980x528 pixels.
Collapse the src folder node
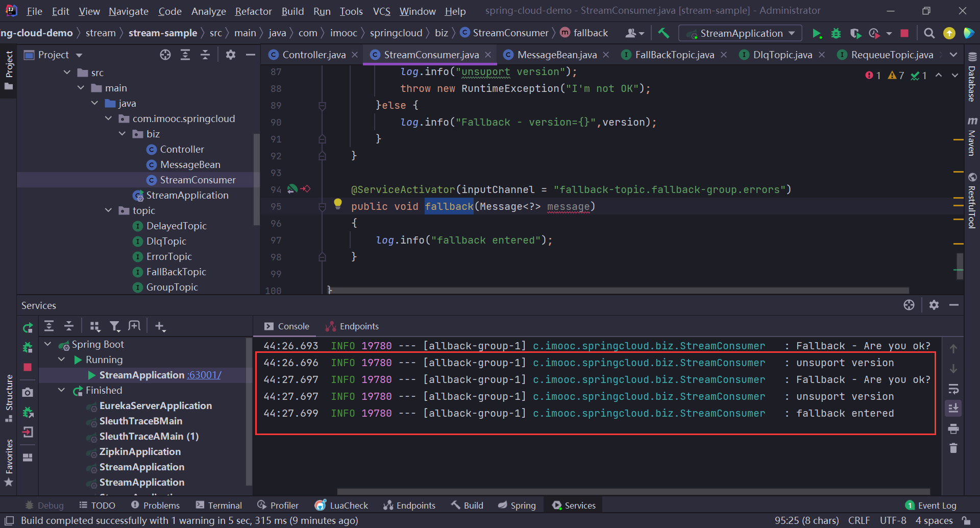tap(67, 73)
